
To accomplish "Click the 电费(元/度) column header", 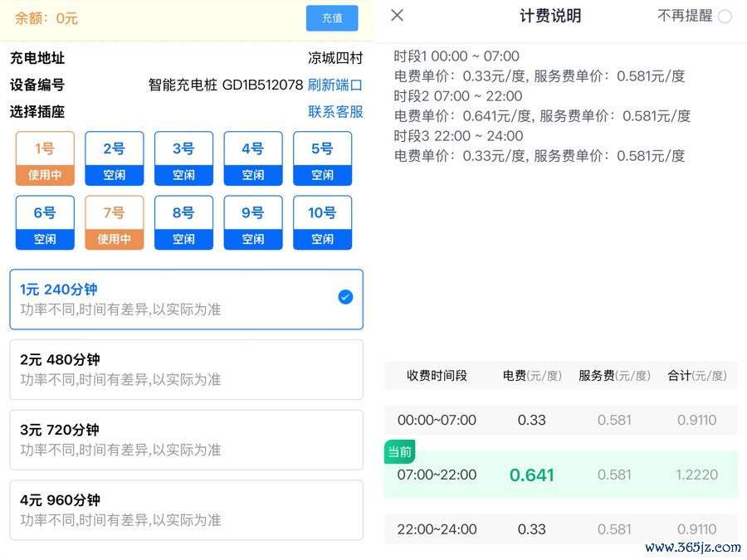I will [x=532, y=376].
